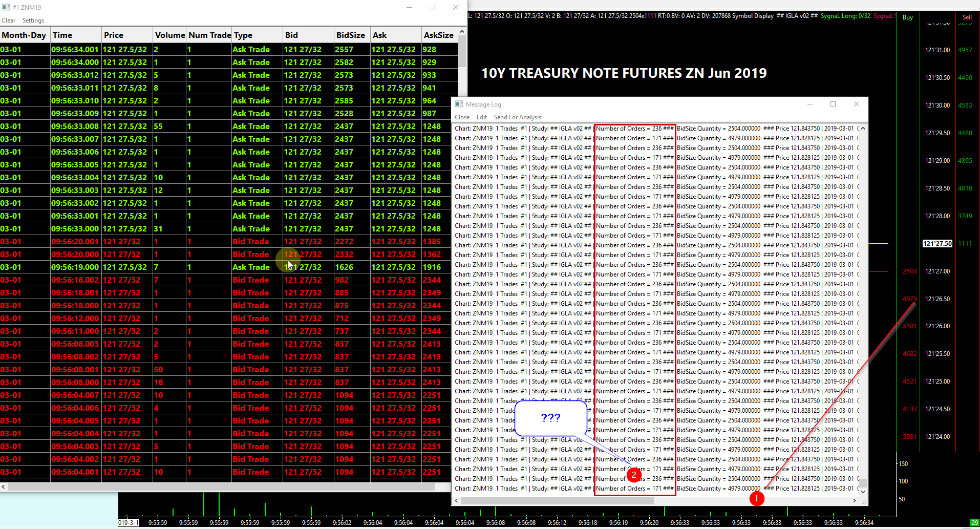The height and width of the screenshot is (529, 980).
Task: Click the AskSize column header
Action: [439, 35]
